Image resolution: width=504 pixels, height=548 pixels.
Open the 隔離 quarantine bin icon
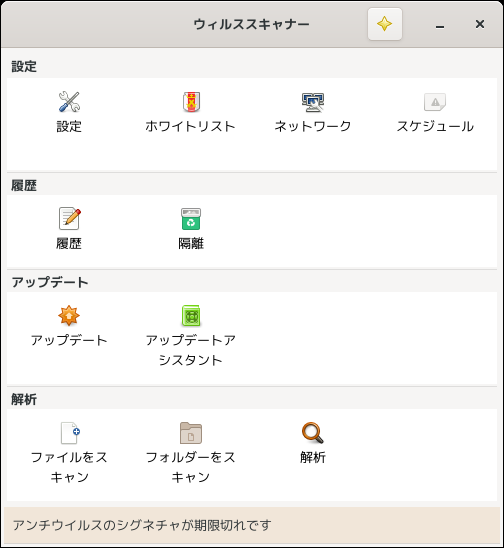(x=191, y=219)
